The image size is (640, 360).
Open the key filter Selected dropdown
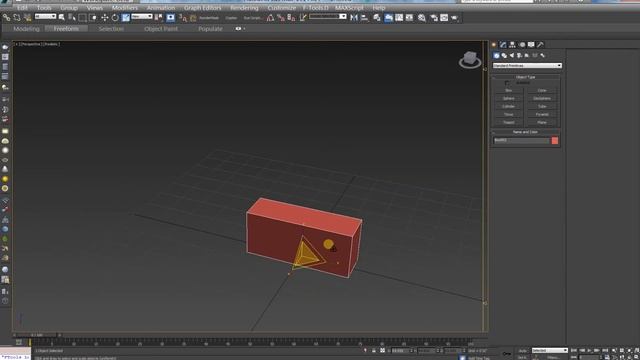coord(549,351)
